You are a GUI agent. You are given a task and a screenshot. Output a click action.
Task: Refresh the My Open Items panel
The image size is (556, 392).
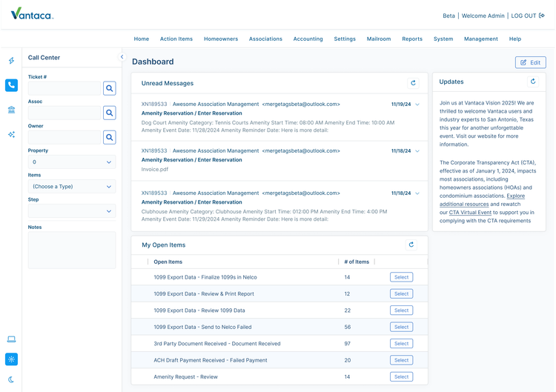pyautogui.click(x=411, y=245)
